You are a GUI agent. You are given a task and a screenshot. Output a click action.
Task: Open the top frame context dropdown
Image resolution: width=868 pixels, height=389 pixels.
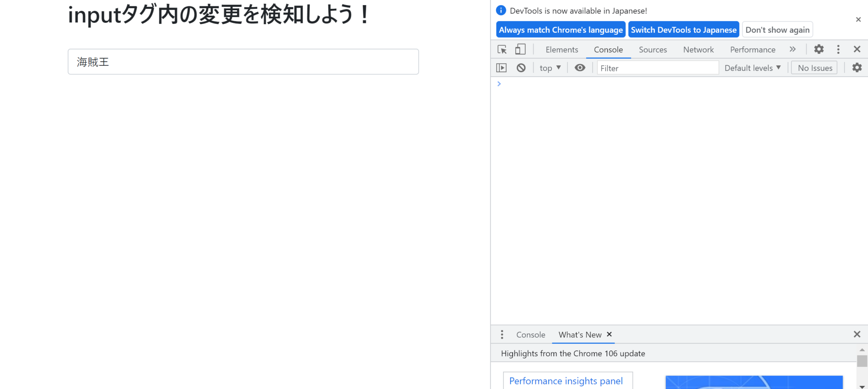550,67
